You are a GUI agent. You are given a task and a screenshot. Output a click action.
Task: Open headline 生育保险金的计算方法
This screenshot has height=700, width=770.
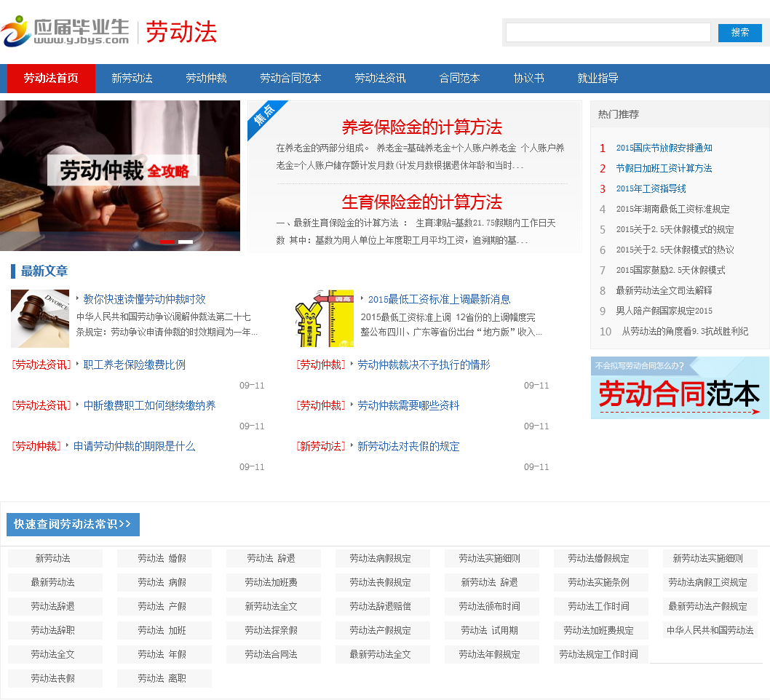point(422,202)
